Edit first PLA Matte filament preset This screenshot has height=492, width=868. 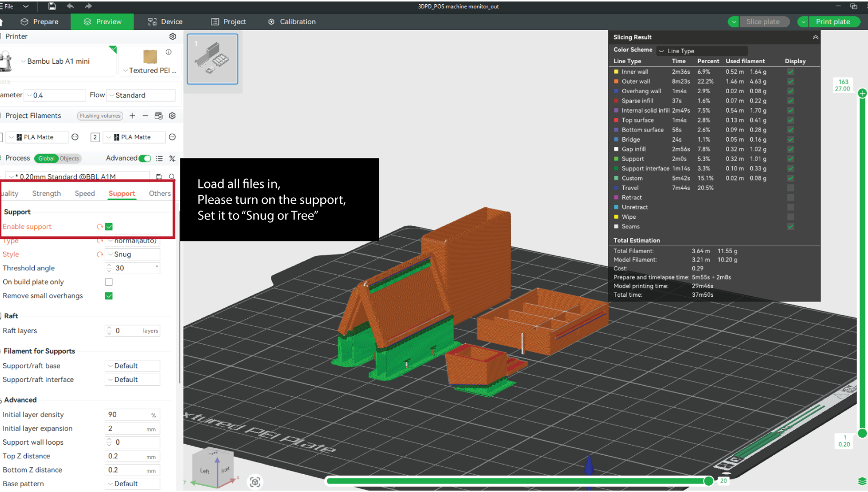tap(75, 137)
